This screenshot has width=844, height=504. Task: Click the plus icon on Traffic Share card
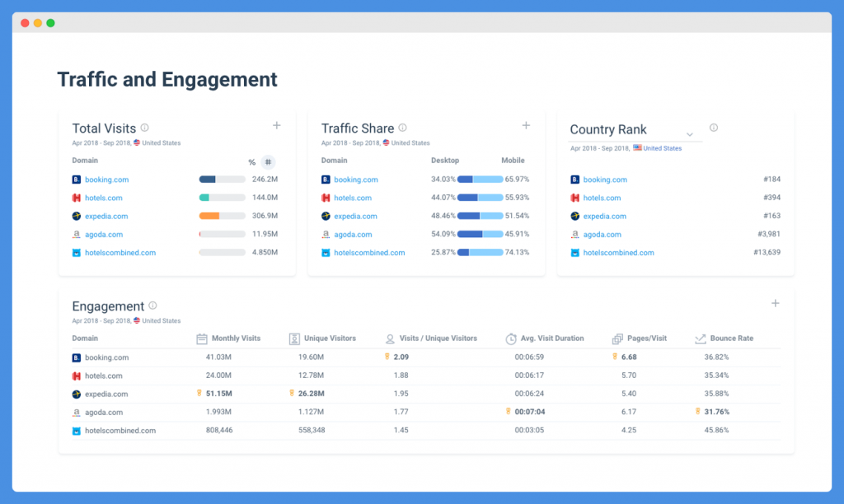pyautogui.click(x=526, y=125)
